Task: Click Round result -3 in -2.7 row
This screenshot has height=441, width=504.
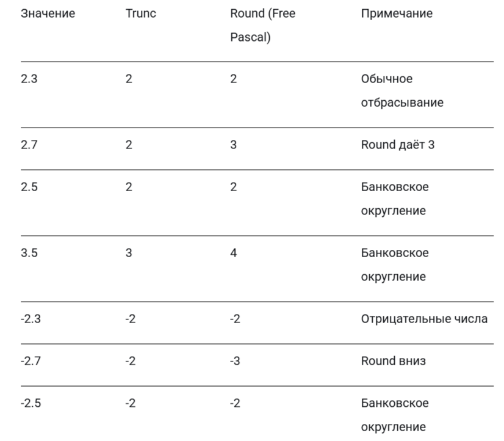Action: [x=235, y=361]
